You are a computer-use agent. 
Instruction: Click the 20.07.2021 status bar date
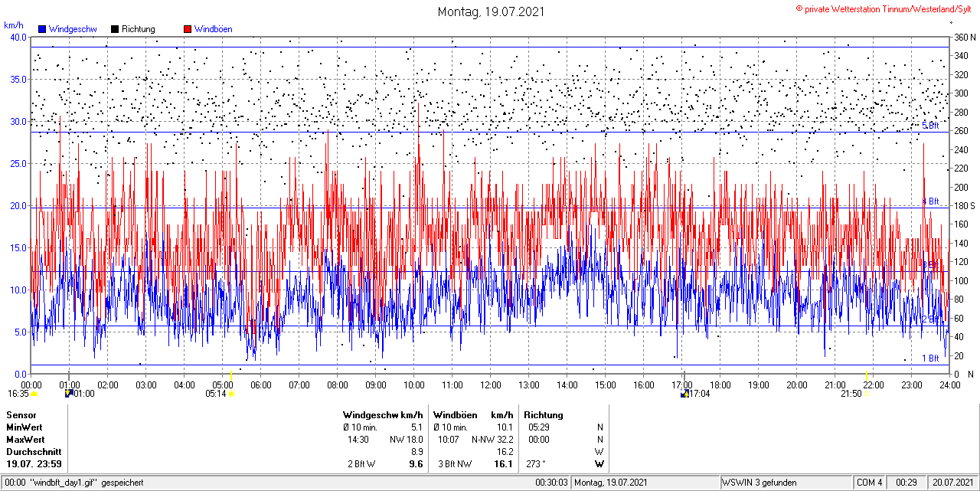pos(953,483)
